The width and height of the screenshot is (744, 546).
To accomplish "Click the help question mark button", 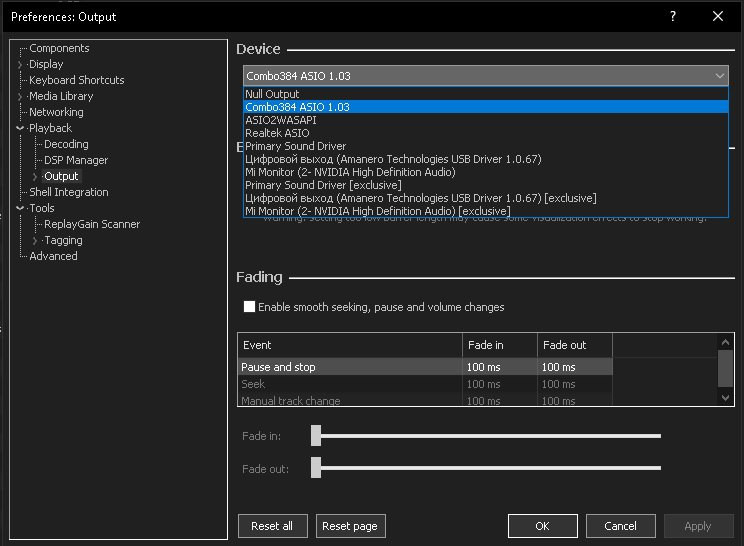I will click(673, 16).
